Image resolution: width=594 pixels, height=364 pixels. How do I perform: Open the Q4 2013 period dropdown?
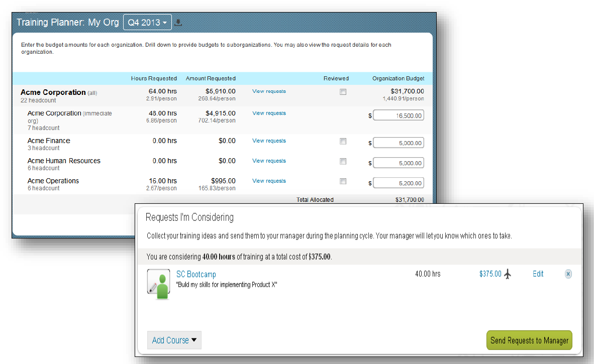click(147, 22)
